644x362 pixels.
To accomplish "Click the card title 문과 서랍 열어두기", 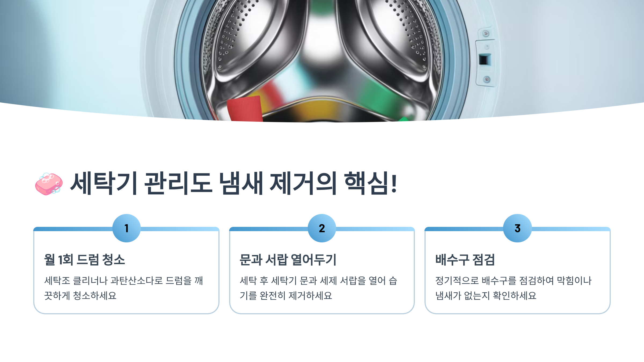I will 288,260.
